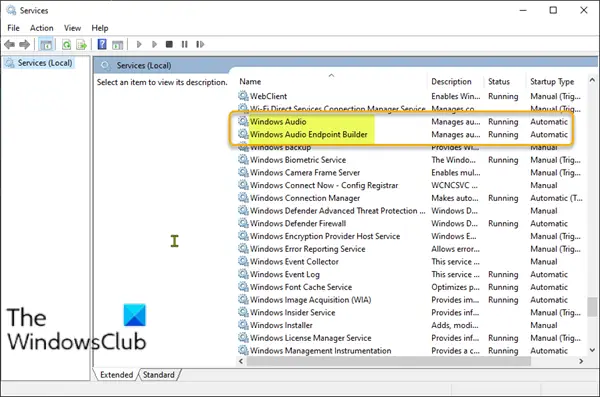Open the Help menu

click(x=100, y=28)
